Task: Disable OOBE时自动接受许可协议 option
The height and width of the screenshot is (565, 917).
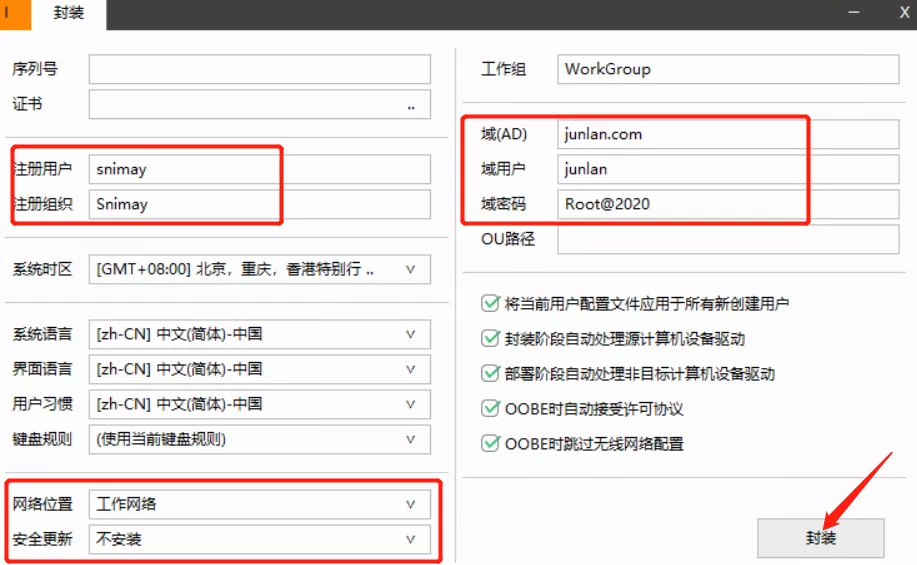Action: (490, 408)
